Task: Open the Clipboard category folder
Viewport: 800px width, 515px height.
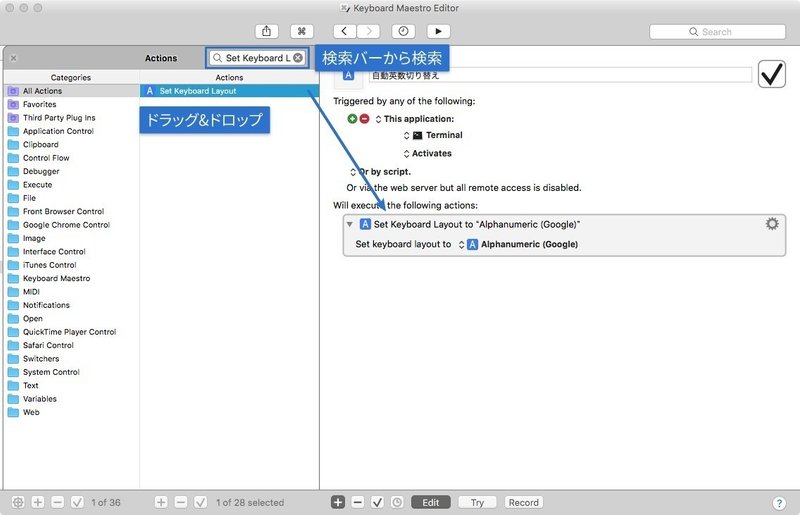Action: 72,144
